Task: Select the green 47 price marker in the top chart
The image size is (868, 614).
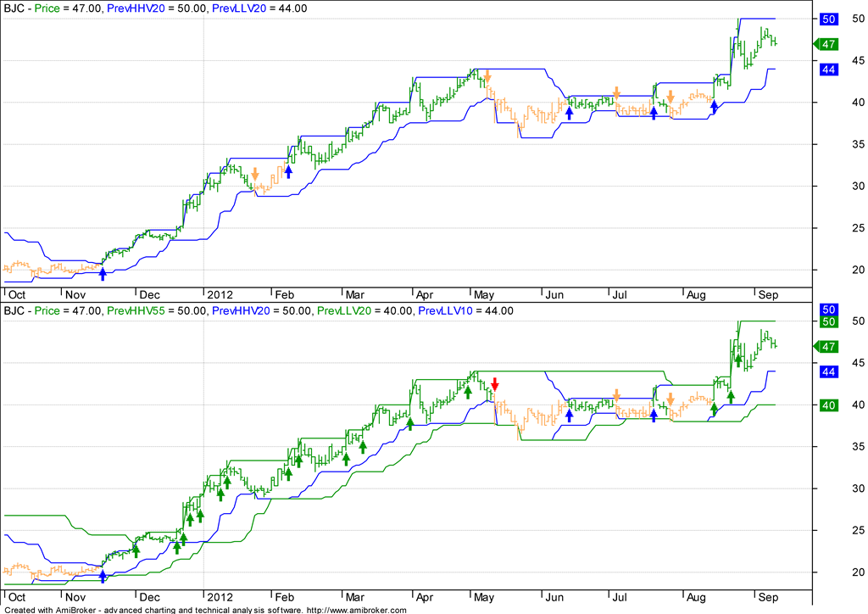Action: (828, 44)
